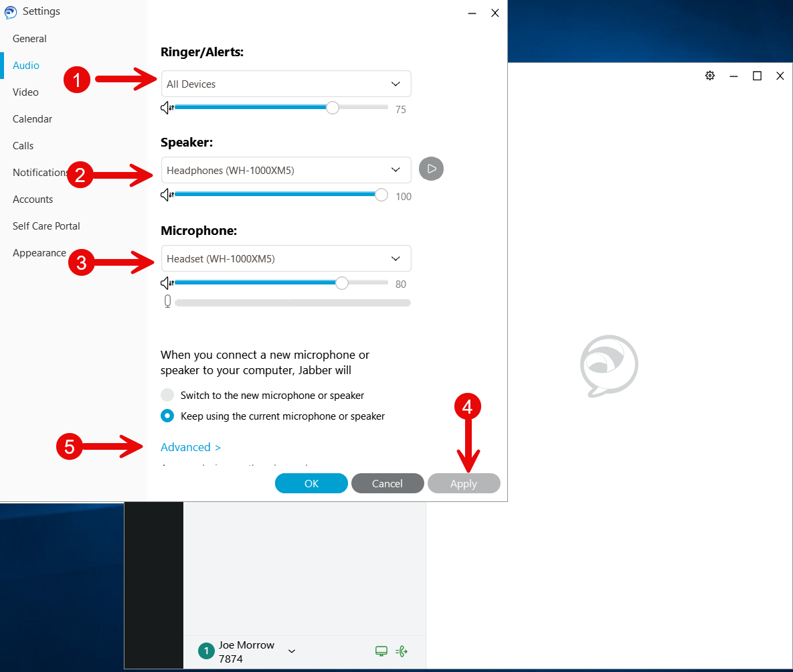Open the Speaker Headphones (WH-1000XM5) dropdown
The image size is (793, 672).
coord(286,170)
